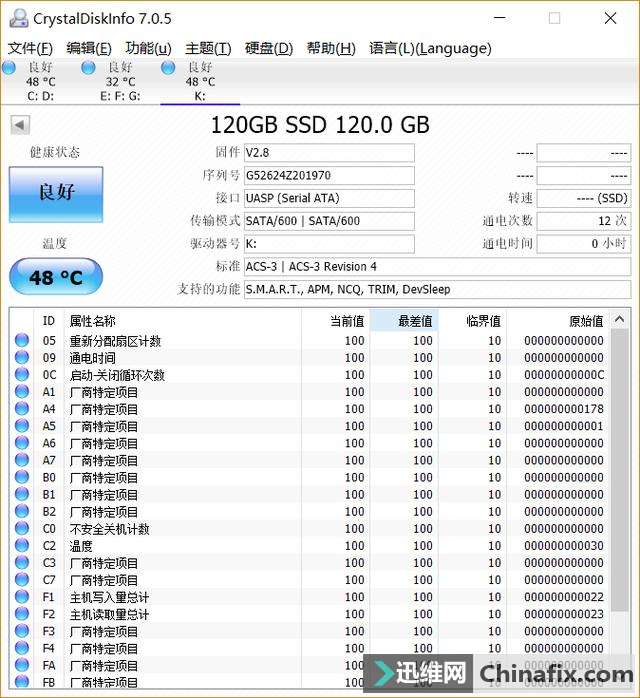Open the 文件(F) menu
The width and height of the screenshot is (640, 698).
click(30, 48)
